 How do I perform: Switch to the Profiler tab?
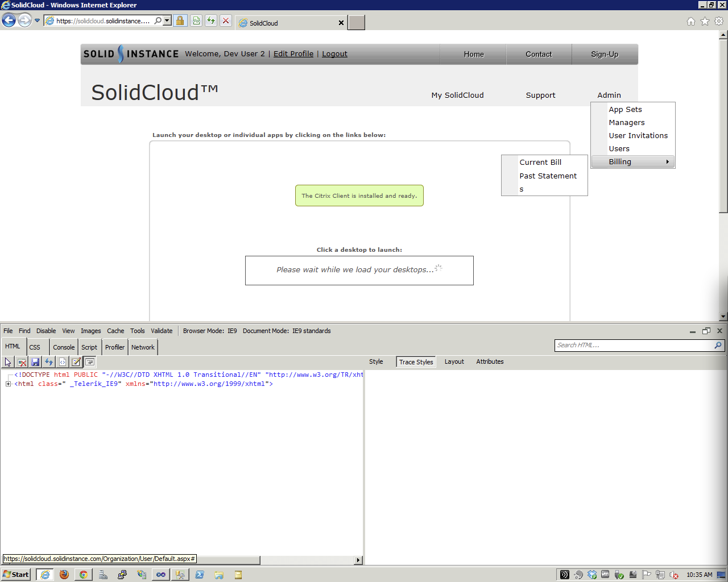coord(115,347)
